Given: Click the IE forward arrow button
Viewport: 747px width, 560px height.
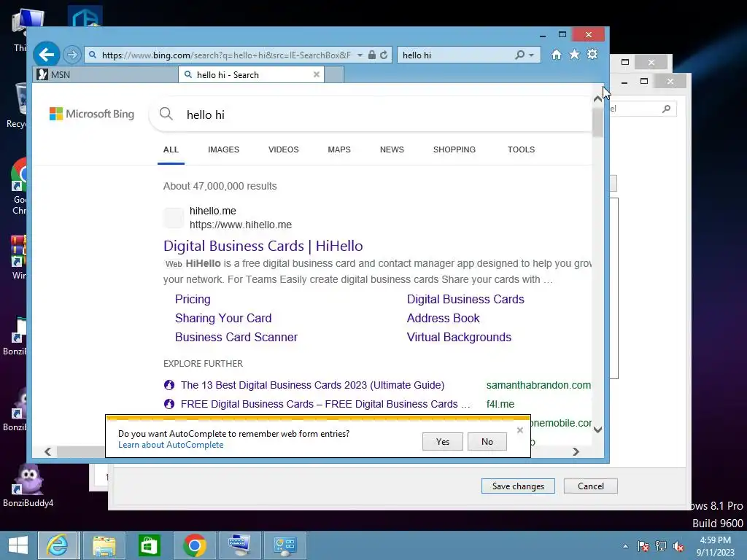Looking at the screenshot, I should [x=72, y=55].
